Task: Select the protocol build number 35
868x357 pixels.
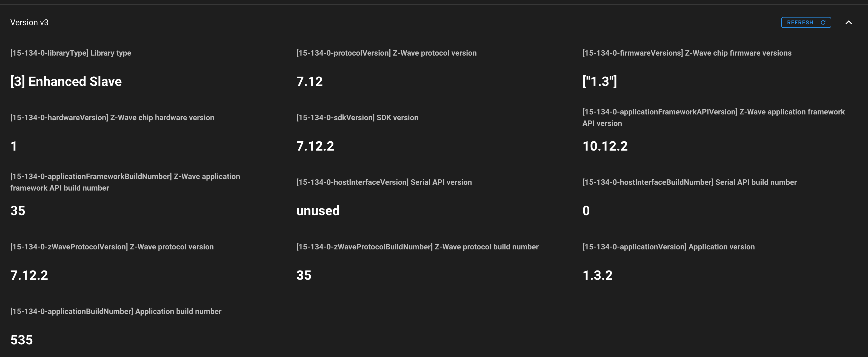Action: [304, 275]
